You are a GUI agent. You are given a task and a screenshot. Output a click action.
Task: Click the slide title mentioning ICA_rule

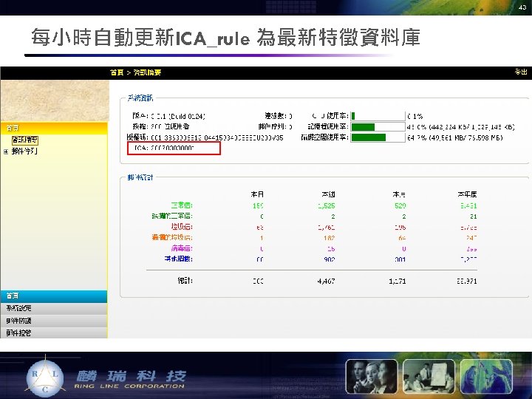pos(226,38)
